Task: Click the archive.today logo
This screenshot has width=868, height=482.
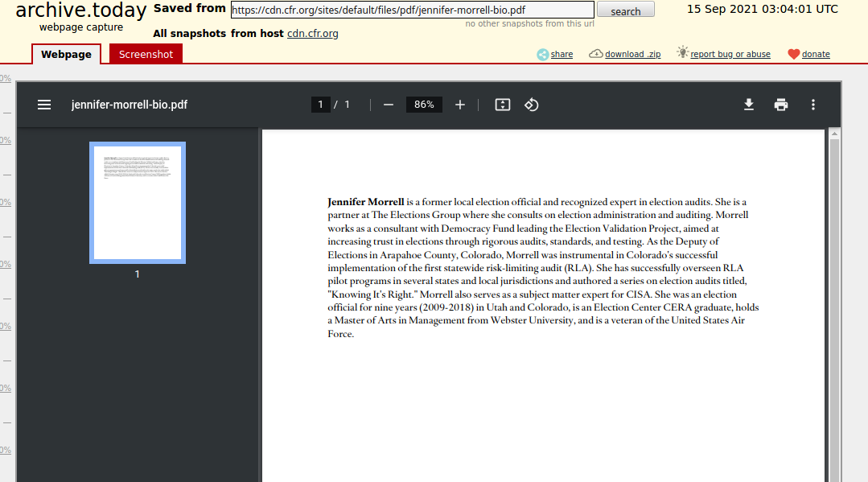Action: [x=80, y=10]
